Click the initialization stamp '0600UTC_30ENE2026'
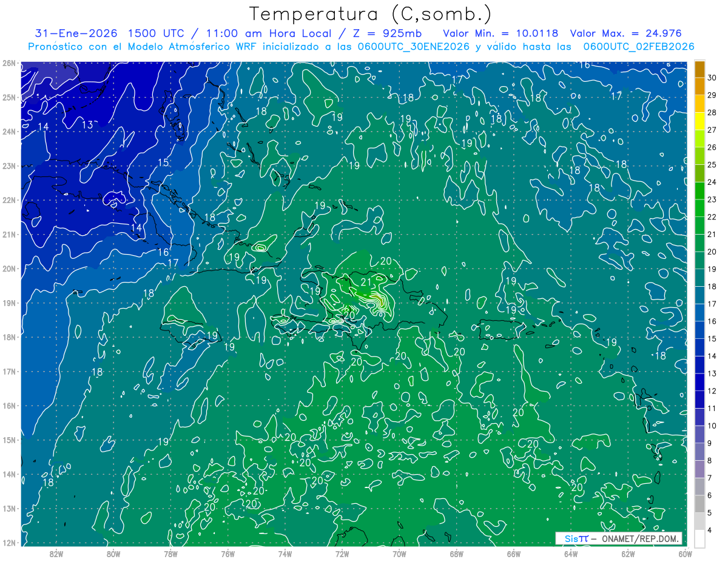728x562 pixels. pos(413,46)
